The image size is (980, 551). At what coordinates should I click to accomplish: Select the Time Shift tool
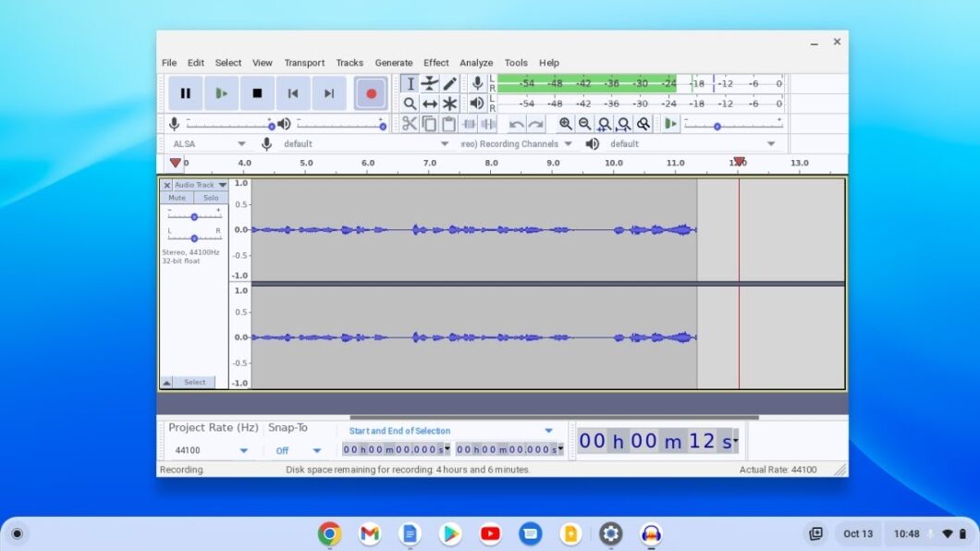pyautogui.click(x=430, y=103)
